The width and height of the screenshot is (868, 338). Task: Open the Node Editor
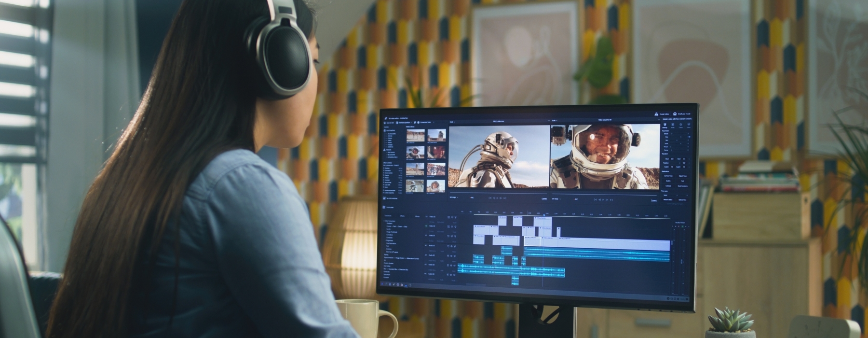click(x=663, y=114)
